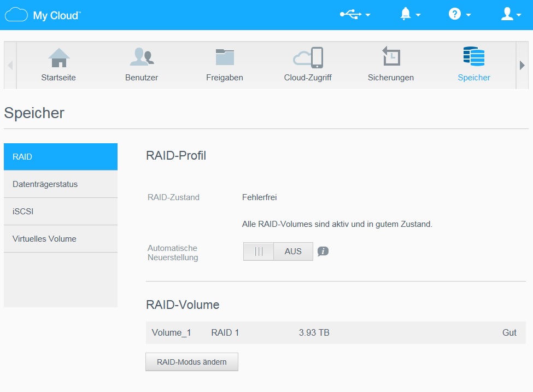This screenshot has height=392, width=533.
Task: Click the Speicher label
Action: pyautogui.click(x=474, y=78)
